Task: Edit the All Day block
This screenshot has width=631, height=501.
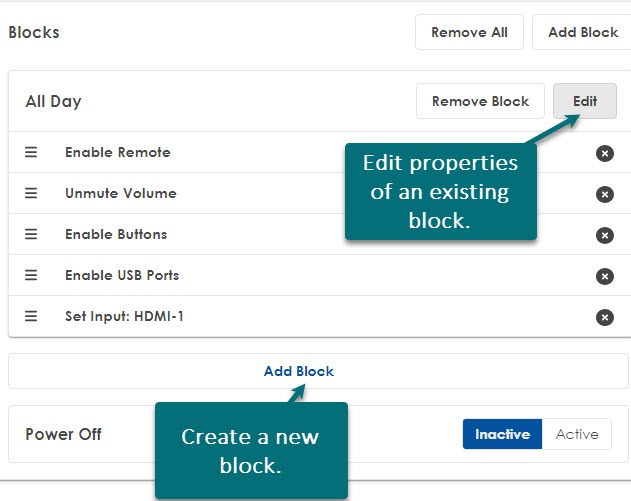Action: coord(585,101)
